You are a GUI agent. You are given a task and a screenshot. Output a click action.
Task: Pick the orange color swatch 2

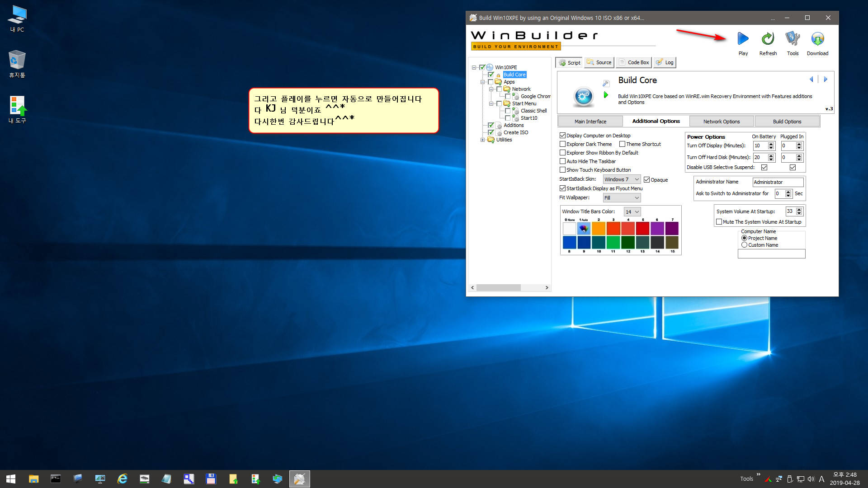599,228
